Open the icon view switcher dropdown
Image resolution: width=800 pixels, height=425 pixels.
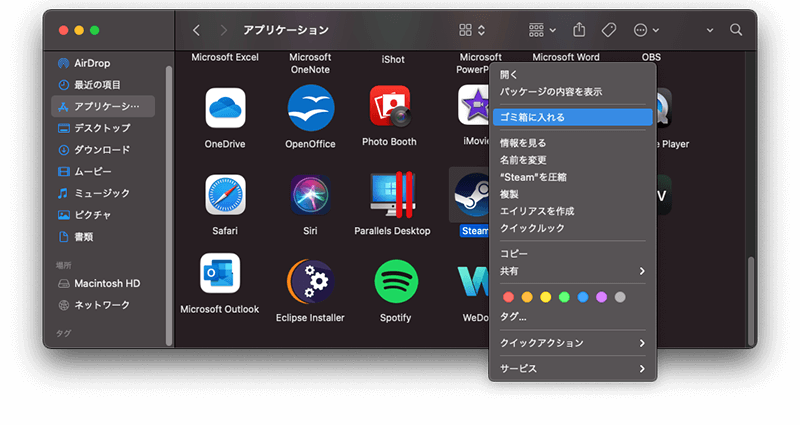pyautogui.click(x=472, y=30)
